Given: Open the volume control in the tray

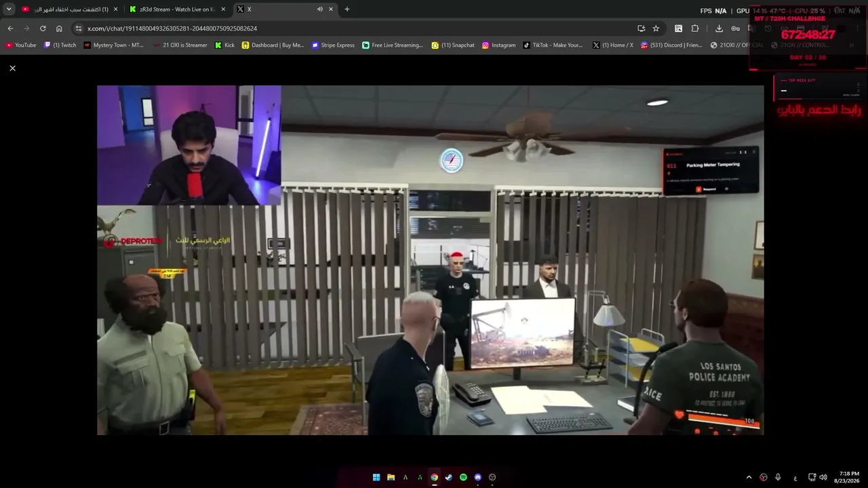Looking at the screenshot, I should click(x=823, y=477).
